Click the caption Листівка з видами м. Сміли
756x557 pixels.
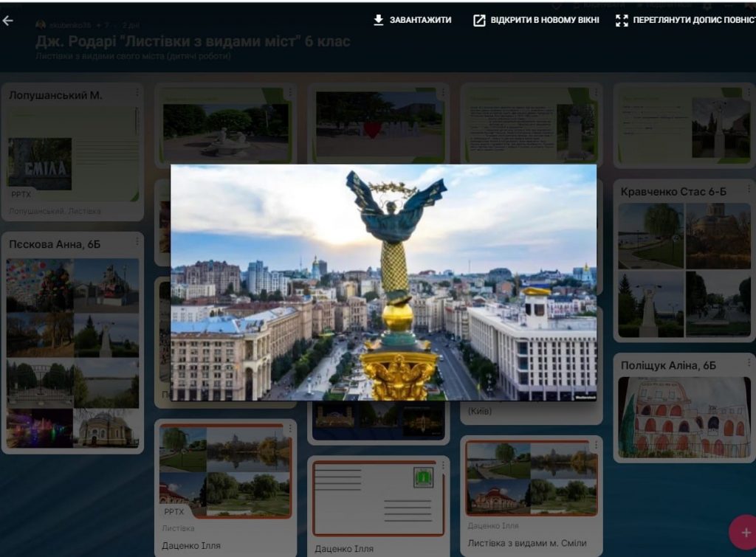click(527, 543)
